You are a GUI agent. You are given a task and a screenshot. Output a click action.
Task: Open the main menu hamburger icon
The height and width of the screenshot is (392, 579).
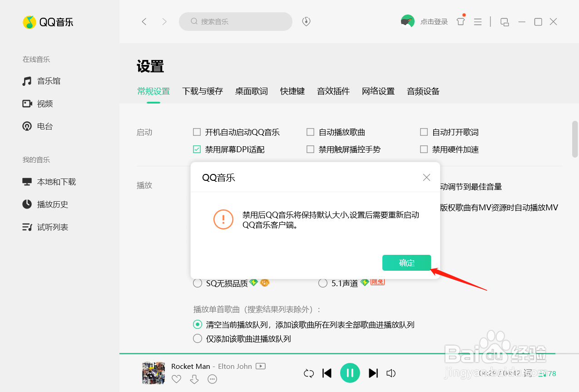[x=477, y=21]
